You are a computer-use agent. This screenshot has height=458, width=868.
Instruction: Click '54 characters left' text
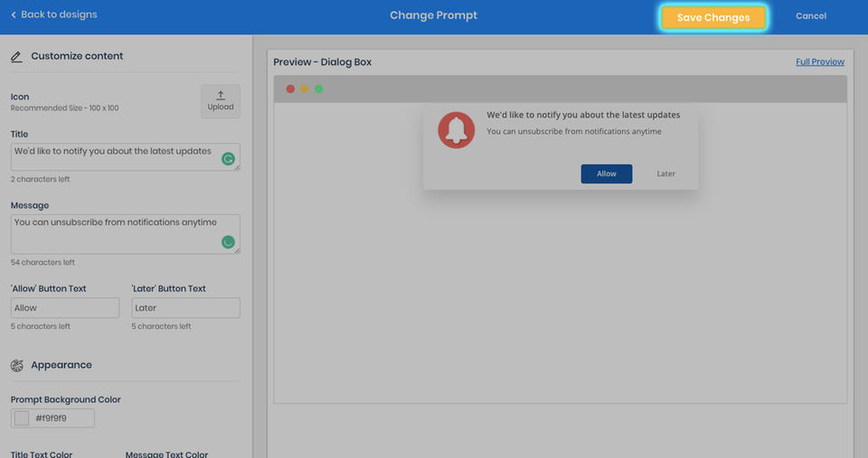(42, 262)
